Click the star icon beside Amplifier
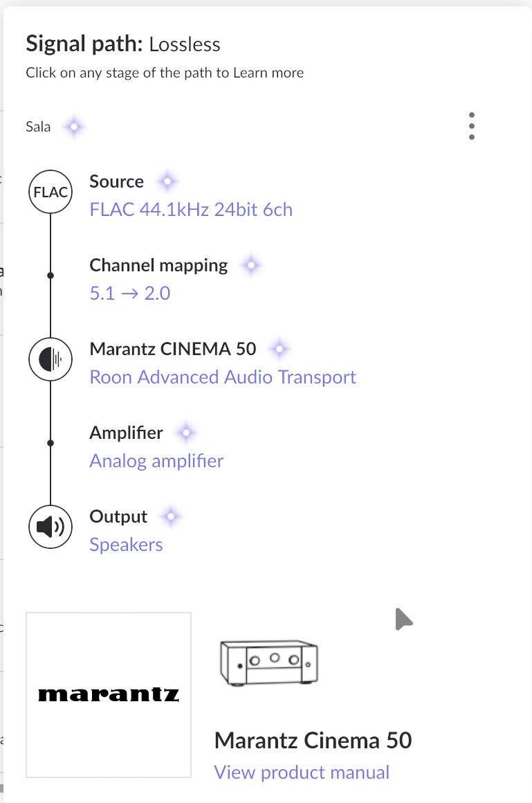Viewport: 532px width, 803px height. point(185,433)
